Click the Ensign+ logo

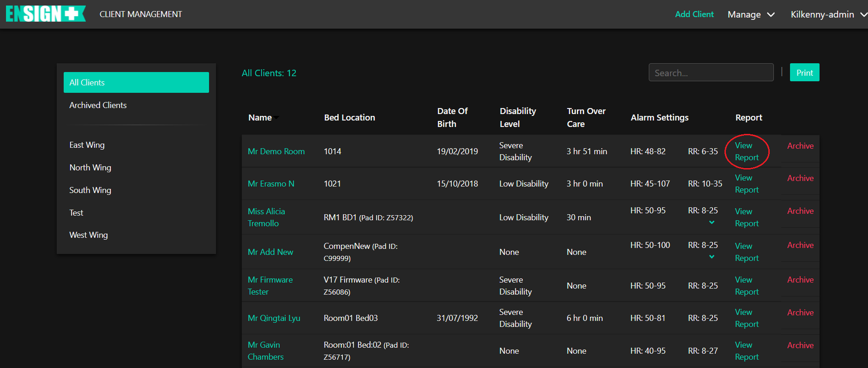point(45,14)
